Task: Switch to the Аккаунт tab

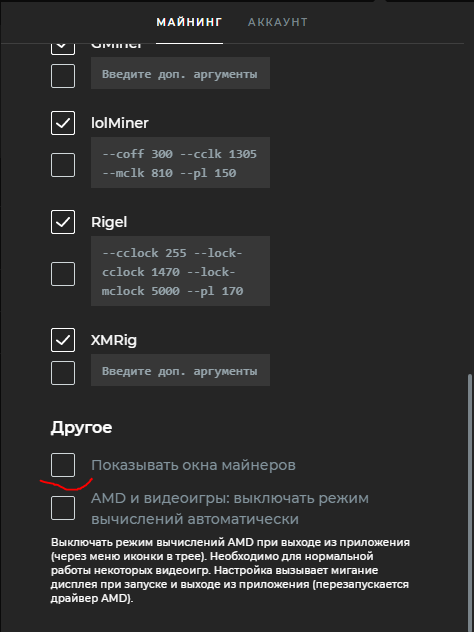Action: (x=277, y=22)
